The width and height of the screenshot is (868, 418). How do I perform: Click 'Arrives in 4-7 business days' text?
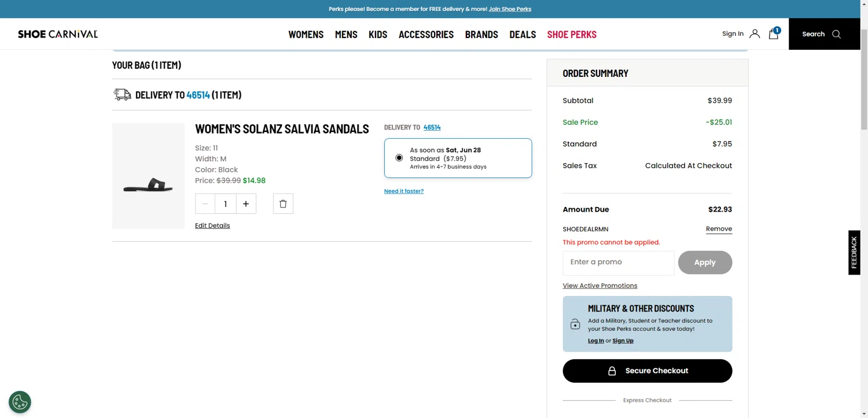pyautogui.click(x=448, y=167)
